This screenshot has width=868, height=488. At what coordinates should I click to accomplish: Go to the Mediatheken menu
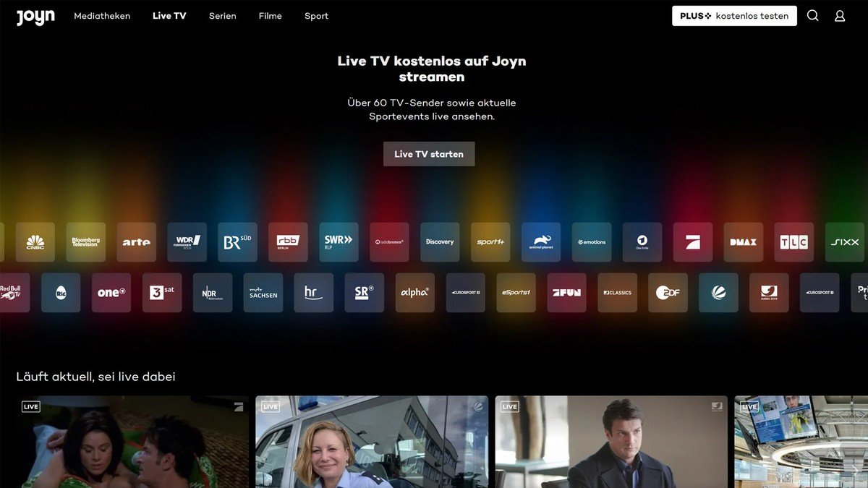102,16
